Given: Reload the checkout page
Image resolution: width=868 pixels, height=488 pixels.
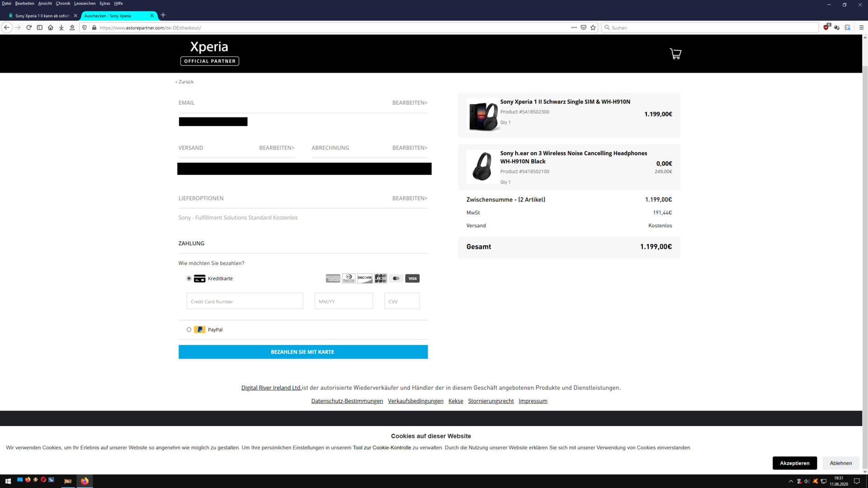Looking at the screenshot, I should 28,28.
